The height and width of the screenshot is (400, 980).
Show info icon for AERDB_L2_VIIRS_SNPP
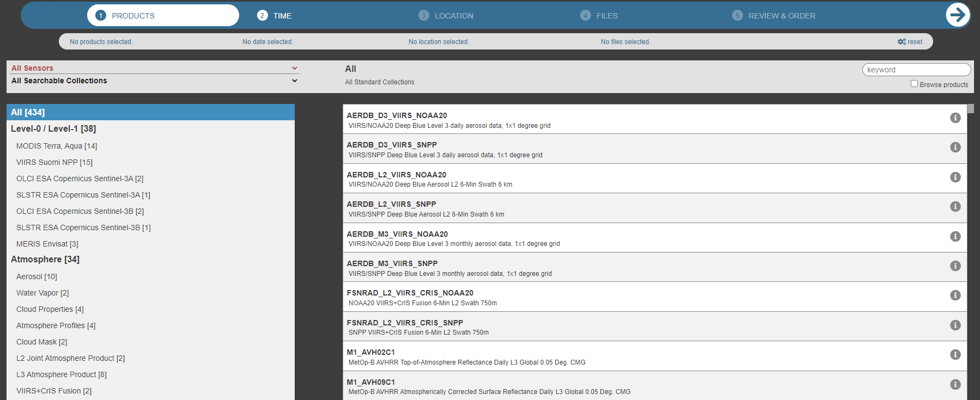pos(955,207)
